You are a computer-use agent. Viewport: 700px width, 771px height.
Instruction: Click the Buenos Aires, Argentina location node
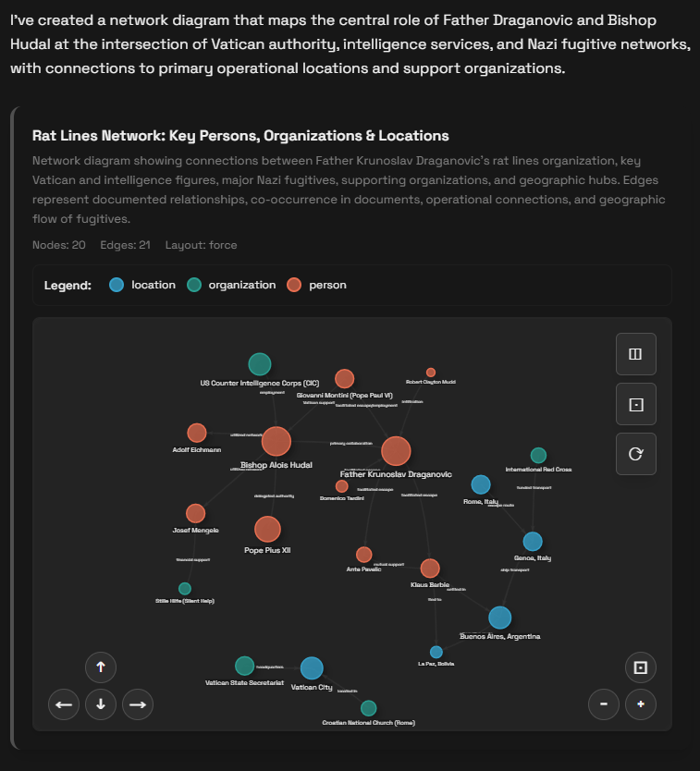(x=499, y=618)
